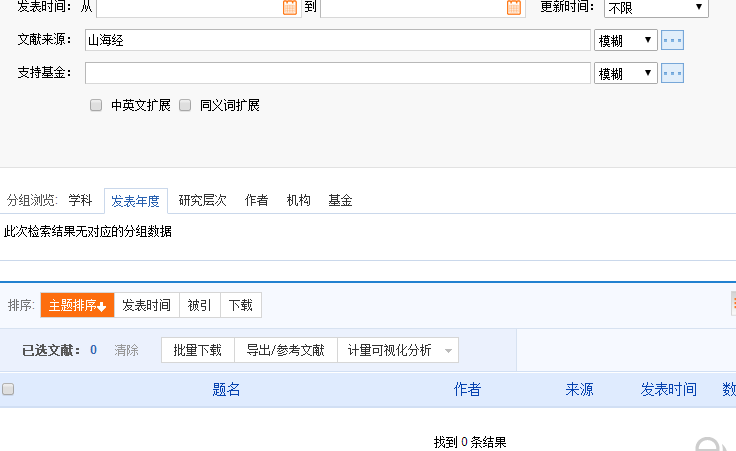Open the 更新时间 不限 dropdown
736x451 pixels.
click(656, 8)
